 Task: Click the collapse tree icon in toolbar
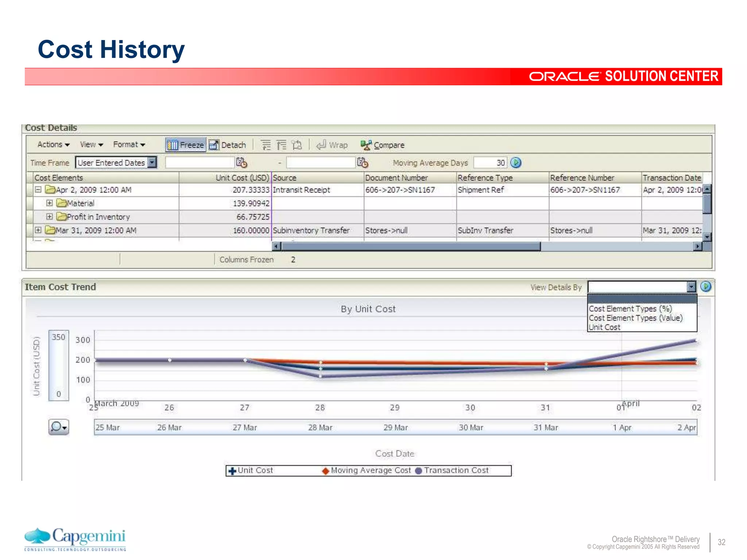(281, 145)
